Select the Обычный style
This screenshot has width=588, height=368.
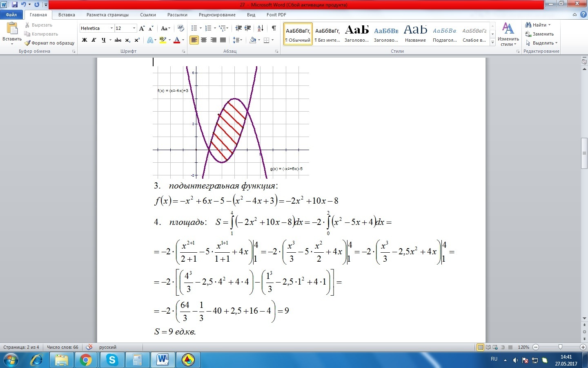click(298, 34)
